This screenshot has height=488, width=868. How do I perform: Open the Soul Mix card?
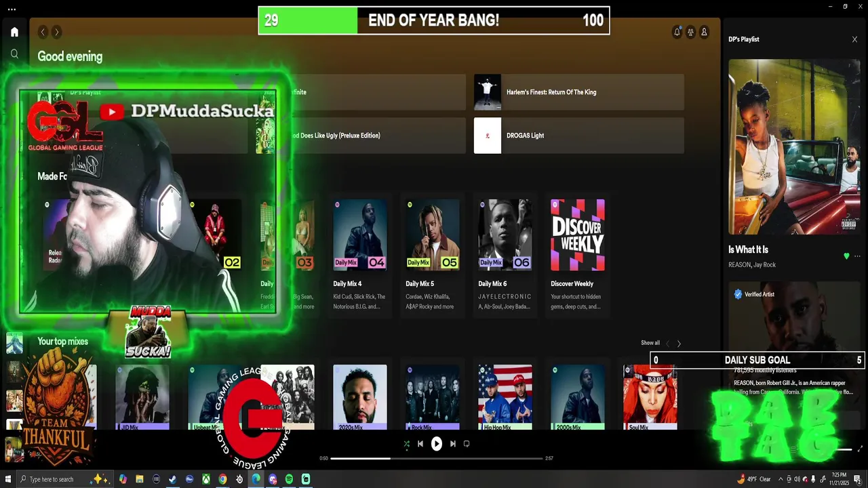point(650,397)
